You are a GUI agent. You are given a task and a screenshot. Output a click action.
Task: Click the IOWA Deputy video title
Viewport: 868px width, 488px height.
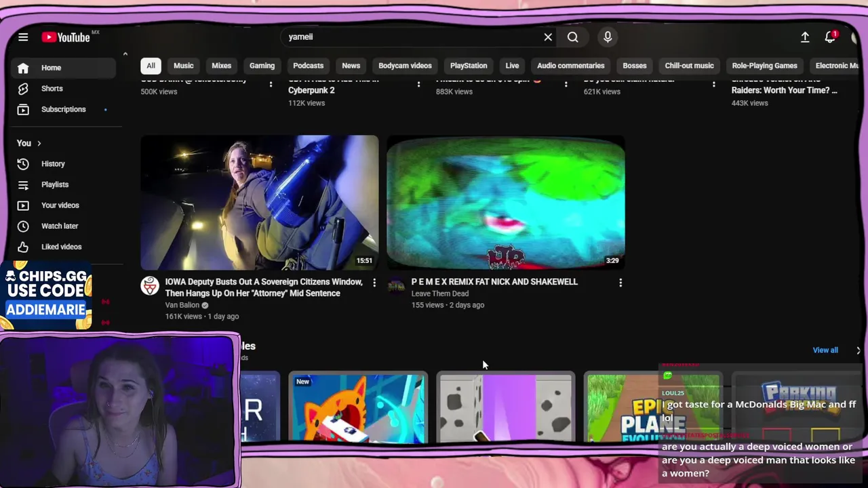[x=264, y=287]
